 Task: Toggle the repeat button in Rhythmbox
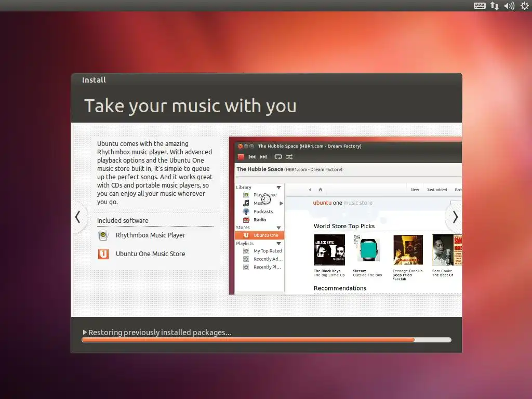[278, 157]
